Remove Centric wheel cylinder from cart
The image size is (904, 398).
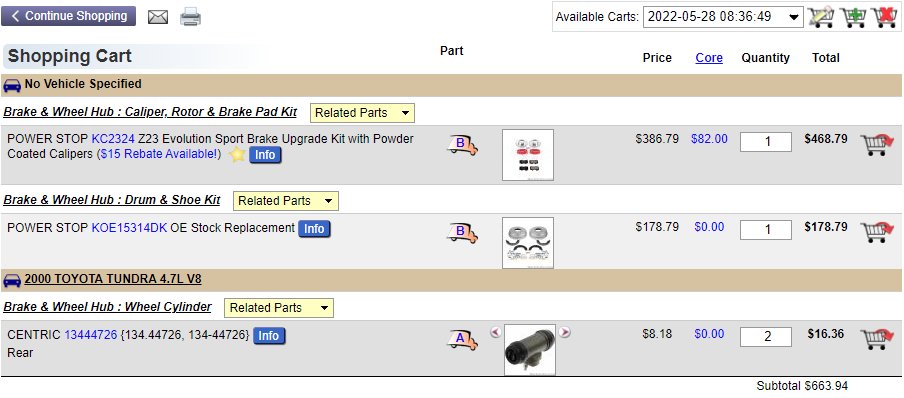click(876, 339)
